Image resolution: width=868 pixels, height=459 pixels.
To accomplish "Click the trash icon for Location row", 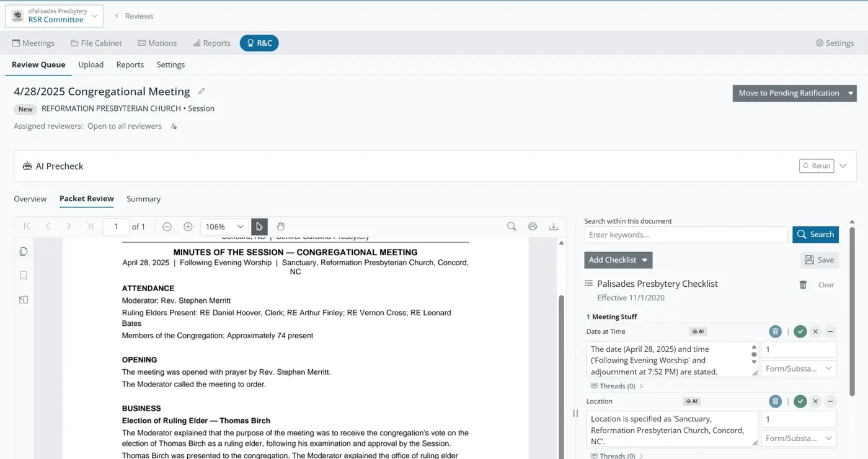I will (x=775, y=401).
